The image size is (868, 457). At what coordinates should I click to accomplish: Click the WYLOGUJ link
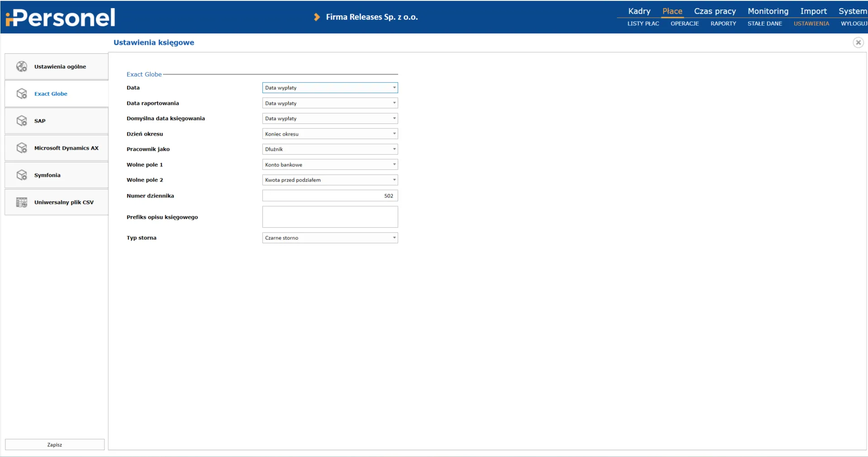tap(854, 24)
